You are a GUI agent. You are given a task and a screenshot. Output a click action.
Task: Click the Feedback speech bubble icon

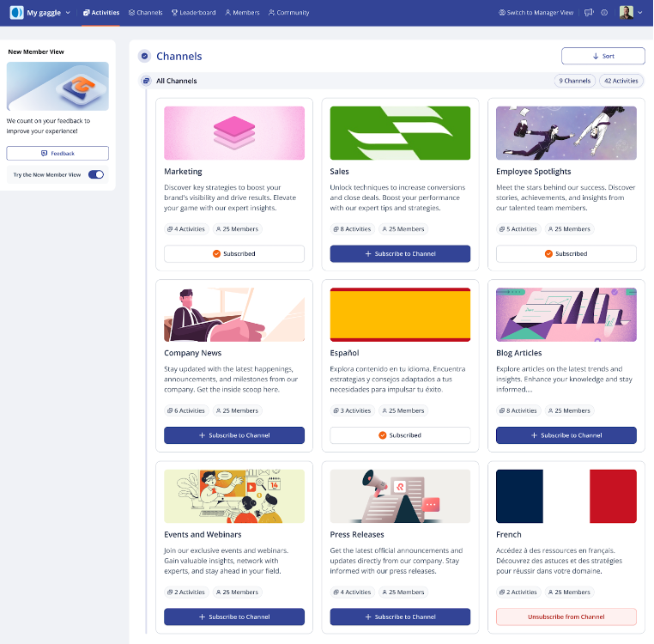tap(45, 153)
